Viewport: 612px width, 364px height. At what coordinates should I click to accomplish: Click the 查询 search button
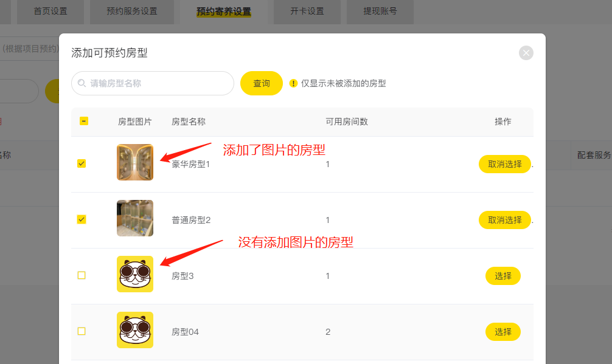coord(262,83)
